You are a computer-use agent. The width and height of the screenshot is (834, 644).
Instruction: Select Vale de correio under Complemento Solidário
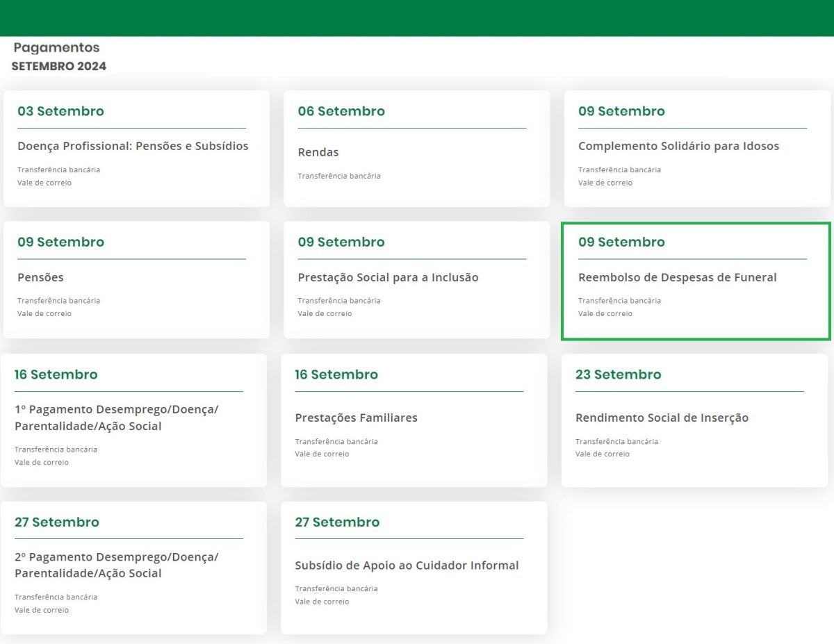(605, 183)
